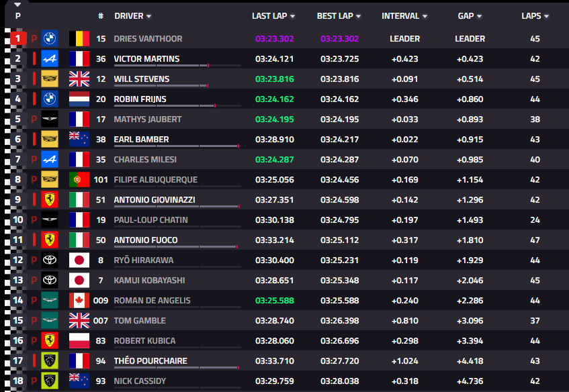Screen dimensions: 569x392
Task: Click the Belgian flag for Dries Vanthoor
Action: [x=79, y=38]
